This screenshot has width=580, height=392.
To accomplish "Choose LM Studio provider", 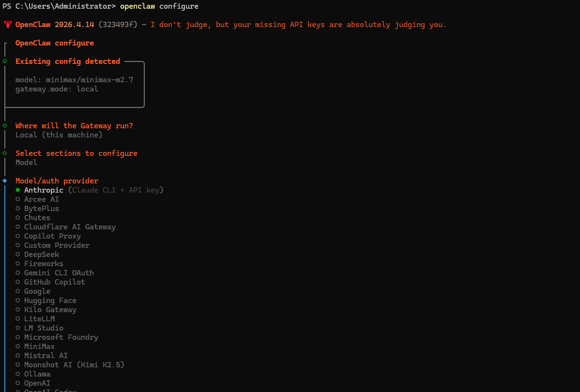I will click(44, 328).
